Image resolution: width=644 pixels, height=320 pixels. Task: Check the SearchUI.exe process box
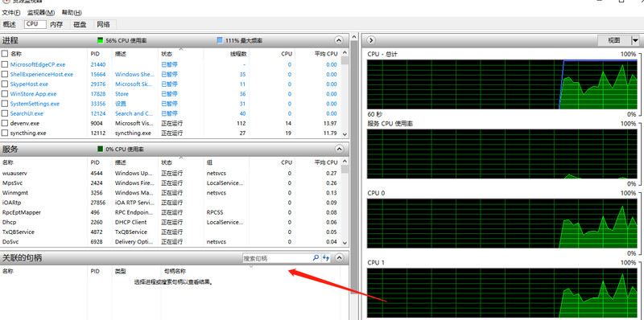[x=5, y=113]
